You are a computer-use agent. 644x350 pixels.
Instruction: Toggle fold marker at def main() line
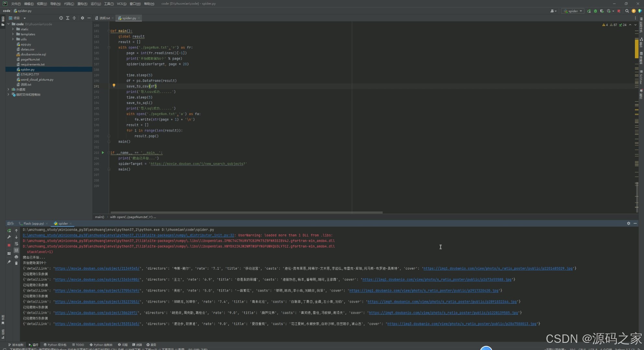coord(109,31)
